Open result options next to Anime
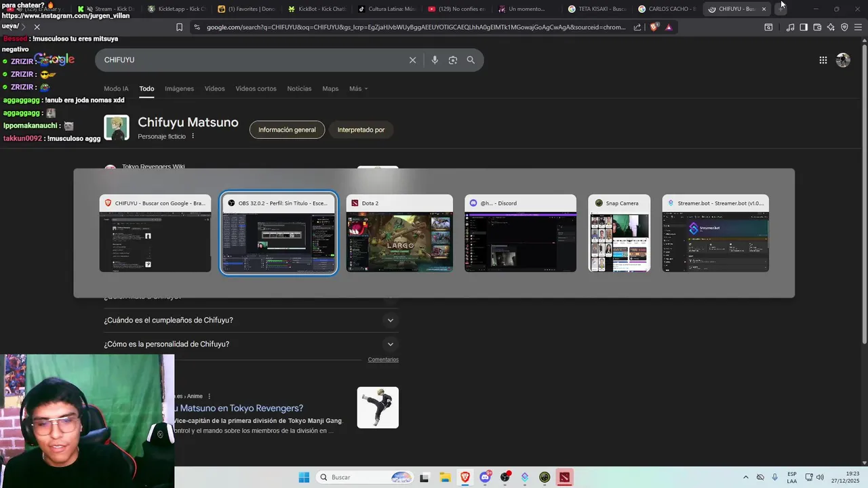This screenshot has width=868, height=488. coord(209,396)
